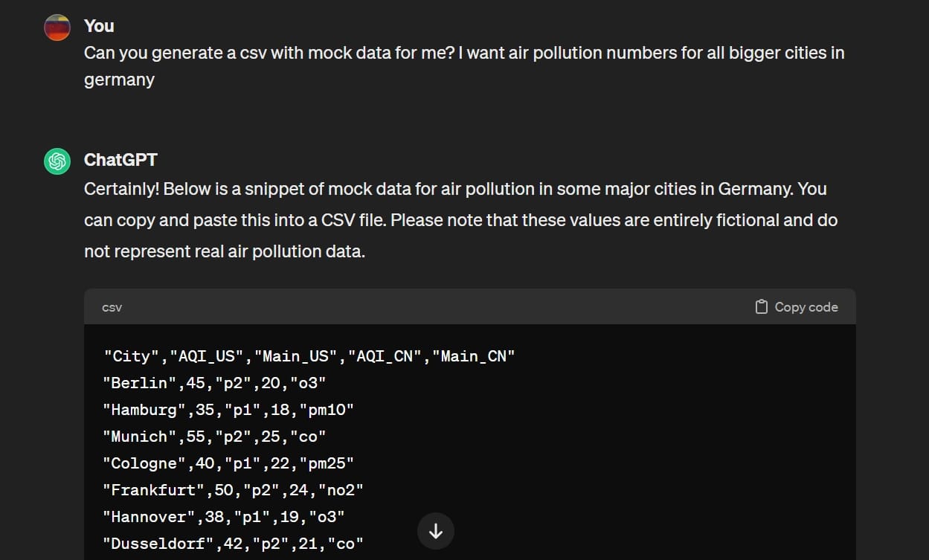Click ChatGPT's reply paragraph about fictional values

tap(461, 220)
